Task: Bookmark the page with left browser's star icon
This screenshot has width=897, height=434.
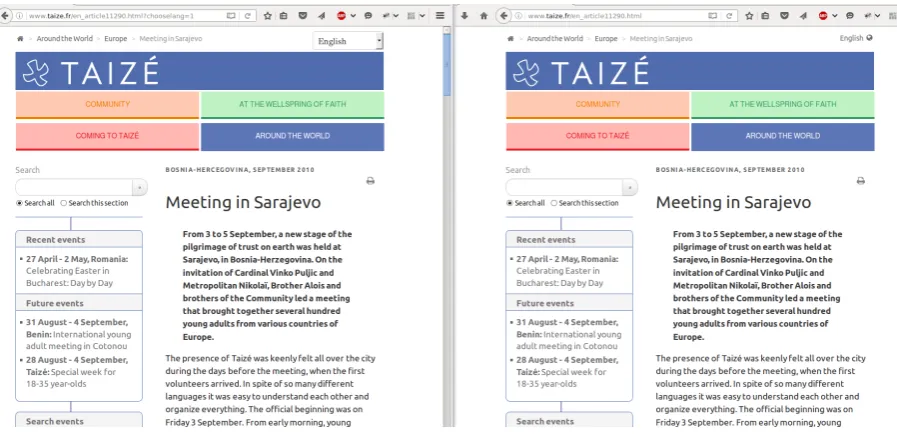Action: [x=268, y=16]
